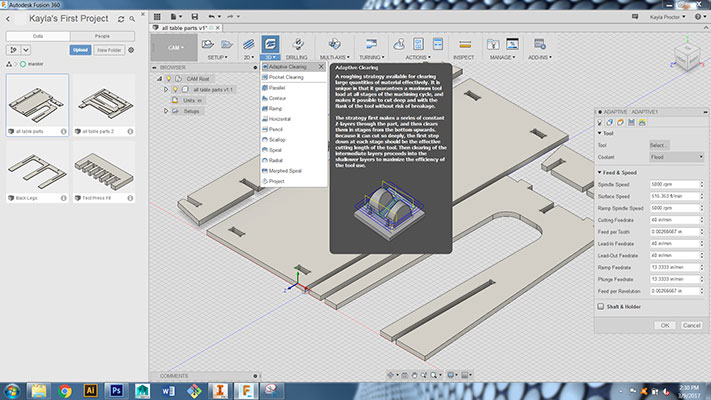
Task: Open the CAM workspace dropdown
Action: 174,47
